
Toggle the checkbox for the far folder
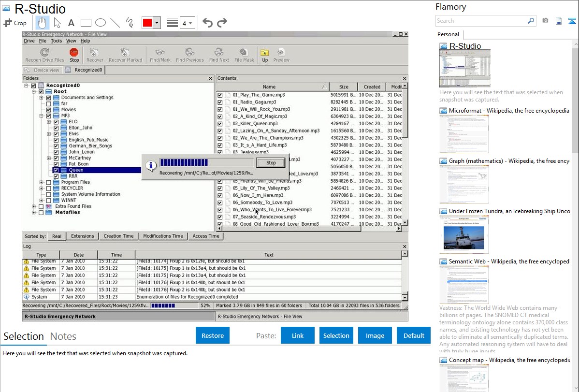point(48,104)
